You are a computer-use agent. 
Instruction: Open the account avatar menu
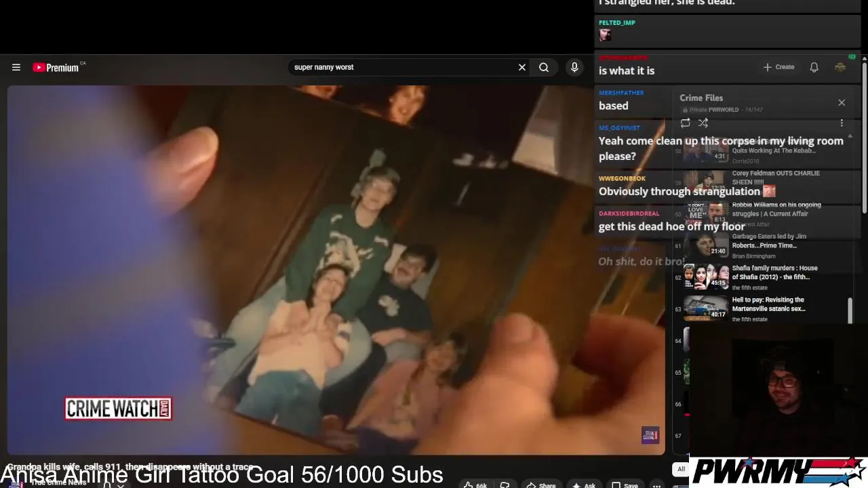pos(840,67)
